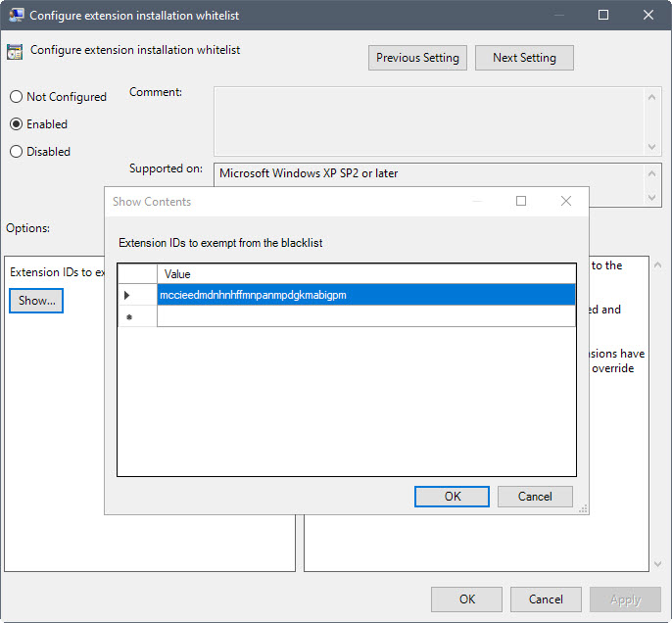Click the Extension IDs to exempt from the blacklist label

(x=220, y=243)
